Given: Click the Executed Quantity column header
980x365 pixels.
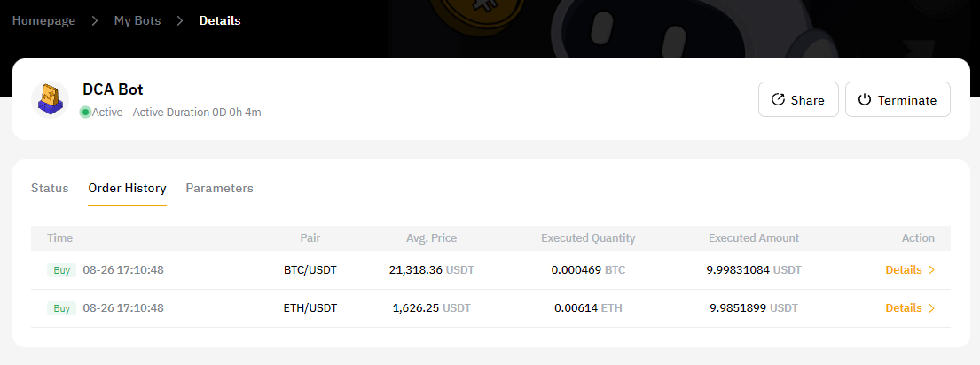Looking at the screenshot, I should coord(588,238).
